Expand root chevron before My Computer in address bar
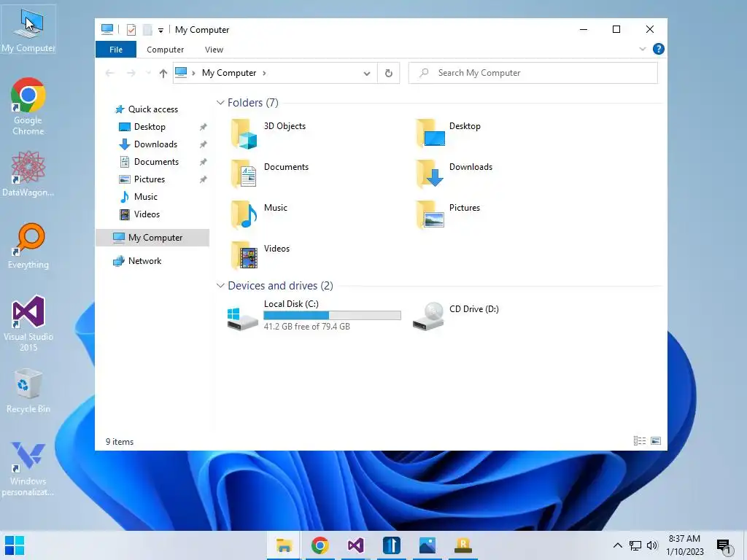 pyautogui.click(x=194, y=74)
